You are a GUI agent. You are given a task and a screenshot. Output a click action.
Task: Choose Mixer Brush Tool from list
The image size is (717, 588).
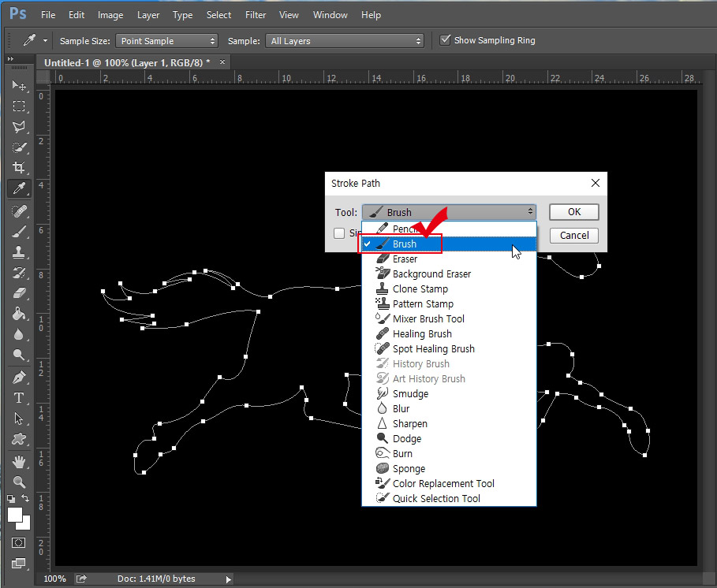coord(449,319)
